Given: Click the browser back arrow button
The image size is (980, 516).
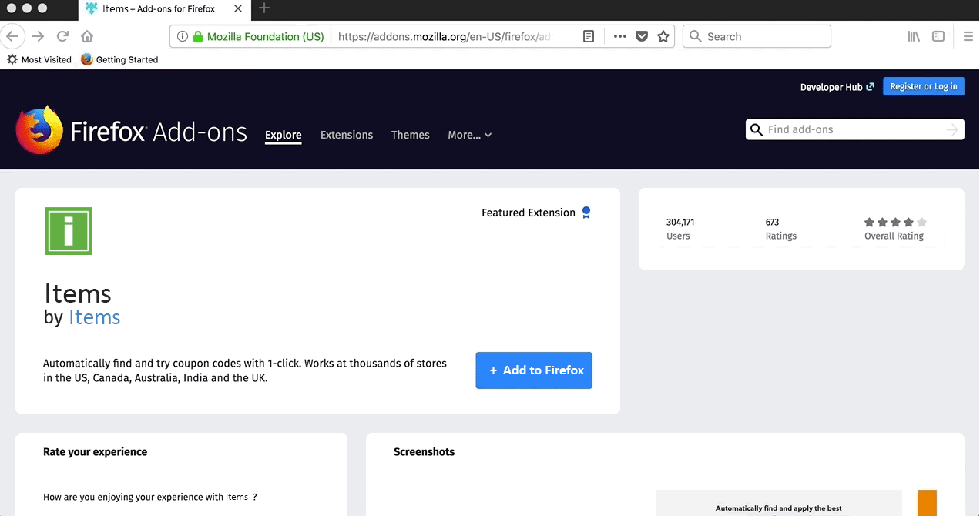Looking at the screenshot, I should 12,36.
